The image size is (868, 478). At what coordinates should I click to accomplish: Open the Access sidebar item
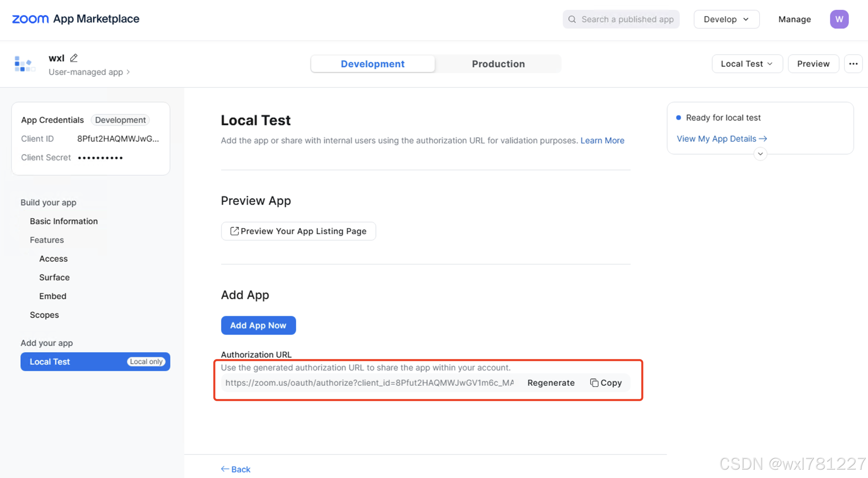click(53, 258)
